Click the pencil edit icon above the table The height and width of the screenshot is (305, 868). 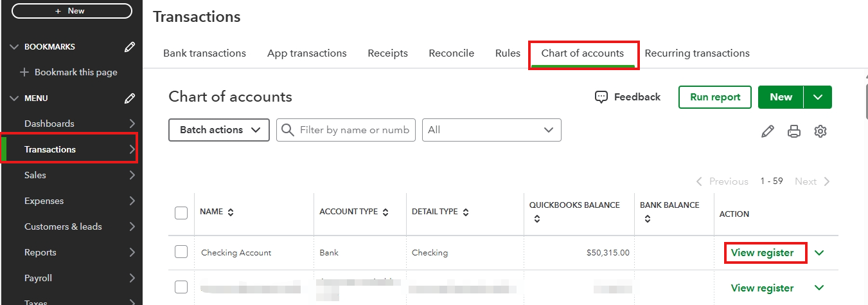click(x=767, y=131)
